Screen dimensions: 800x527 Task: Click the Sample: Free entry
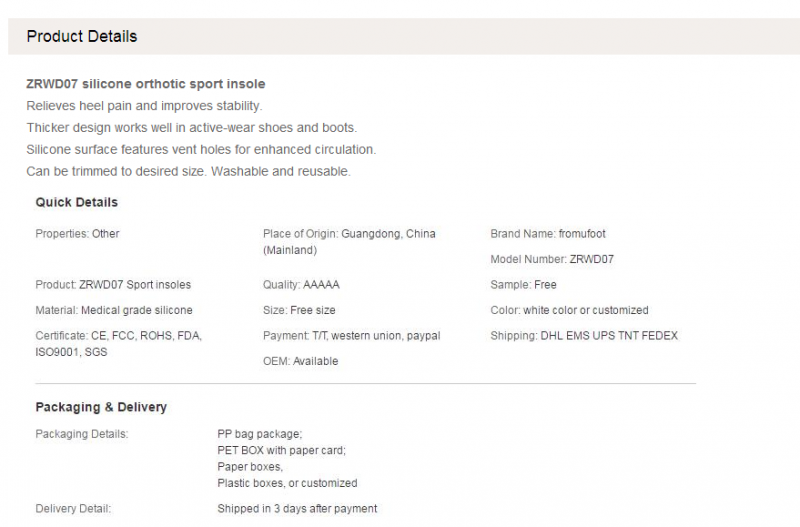523,285
